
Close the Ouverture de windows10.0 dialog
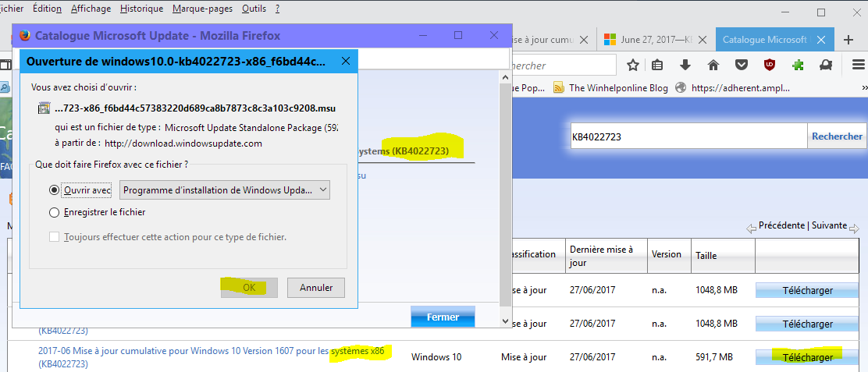click(346, 61)
